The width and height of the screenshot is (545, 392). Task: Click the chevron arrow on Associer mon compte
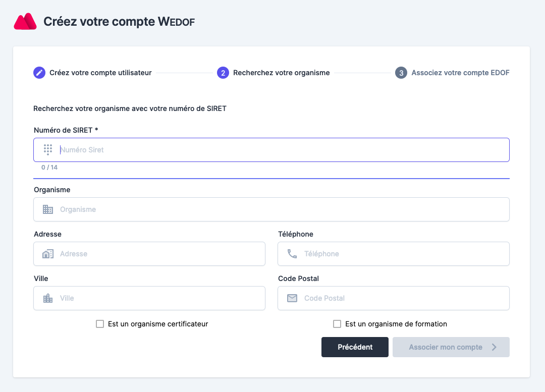(x=494, y=347)
